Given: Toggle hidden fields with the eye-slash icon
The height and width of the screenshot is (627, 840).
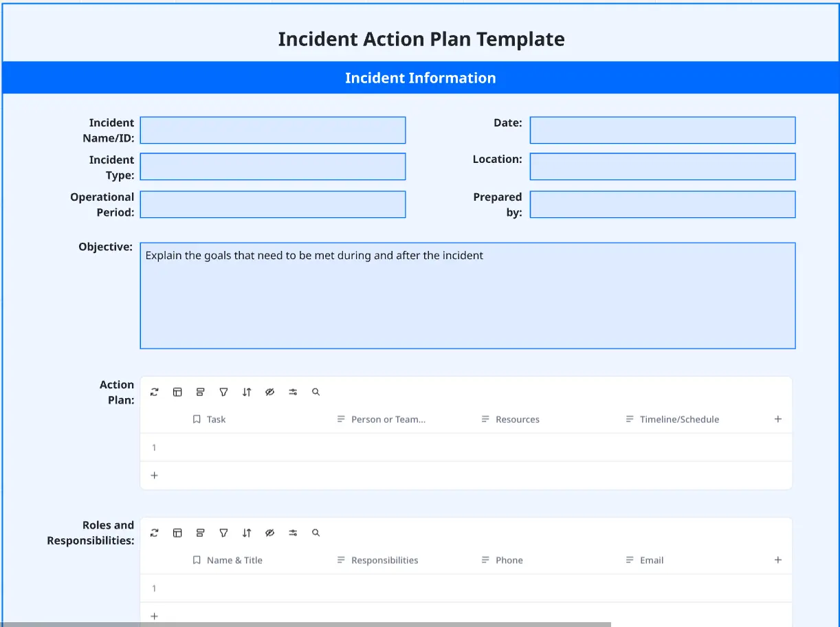Looking at the screenshot, I should click(269, 391).
